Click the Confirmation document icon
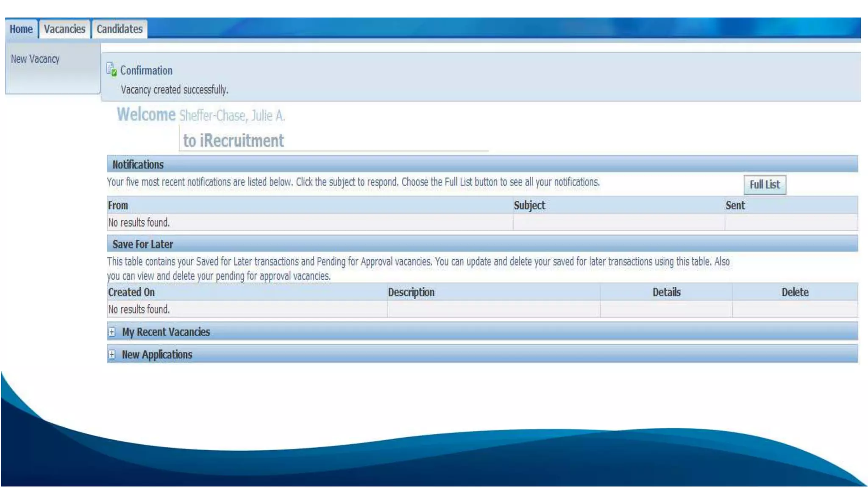Screen dimensions: 868x488 click(x=111, y=69)
